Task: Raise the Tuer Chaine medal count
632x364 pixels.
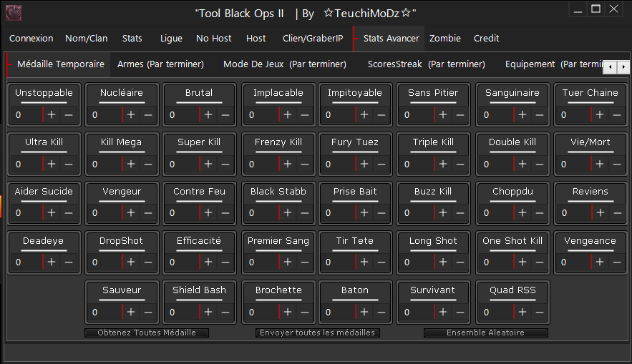Action: [600, 114]
